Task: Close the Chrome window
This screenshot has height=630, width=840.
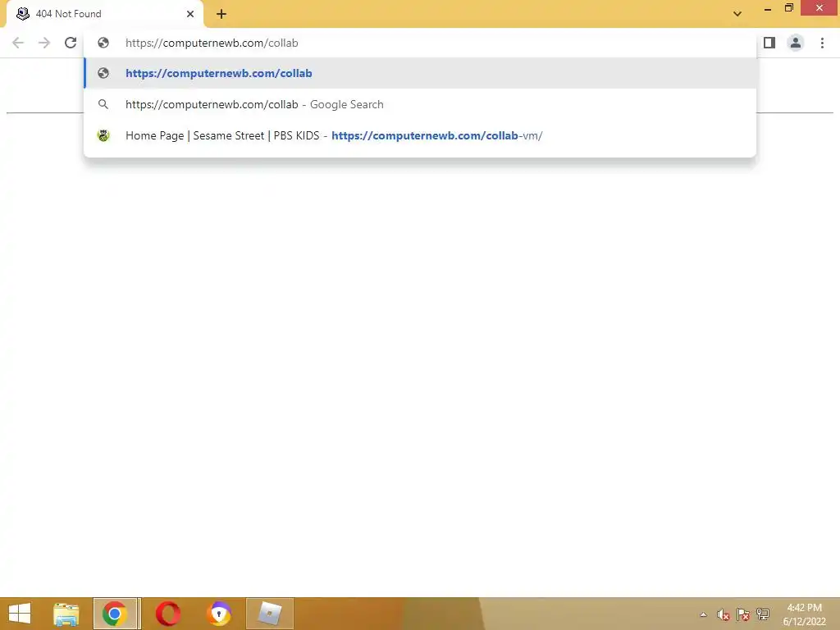Action: click(x=819, y=8)
